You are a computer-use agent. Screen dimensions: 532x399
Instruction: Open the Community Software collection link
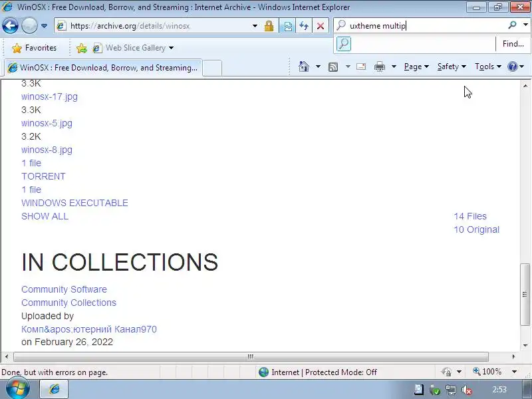click(x=64, y=289)
